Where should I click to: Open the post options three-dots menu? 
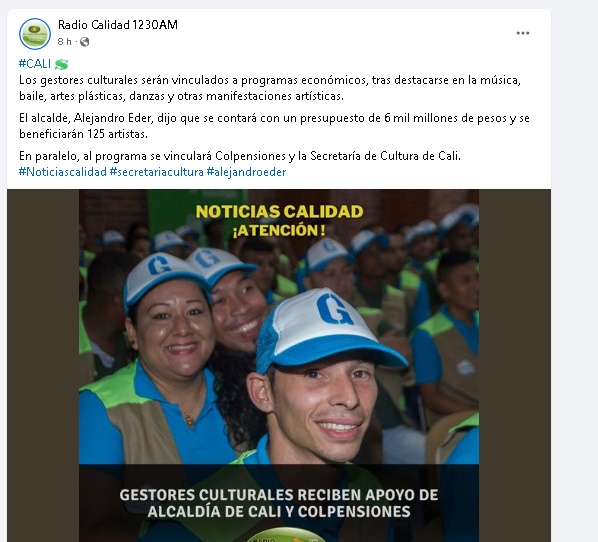pos(522,33)
